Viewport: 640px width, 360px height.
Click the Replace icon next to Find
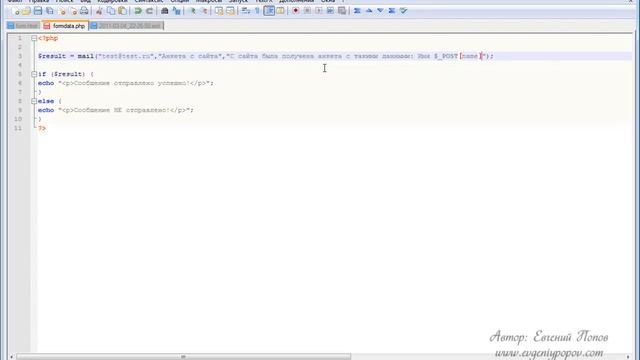tap(176, 11)
